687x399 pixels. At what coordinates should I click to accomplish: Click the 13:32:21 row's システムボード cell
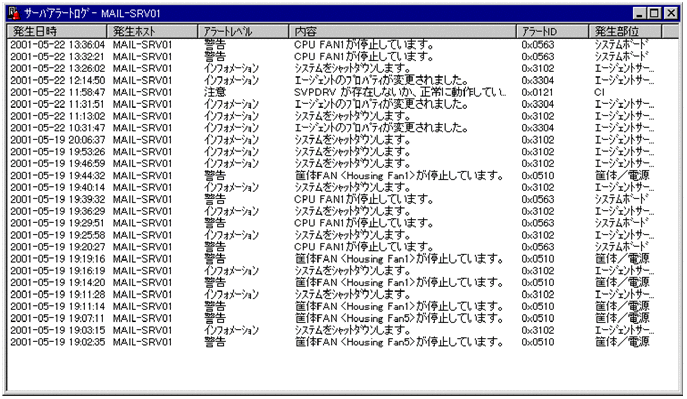click(x=621, y=56)
